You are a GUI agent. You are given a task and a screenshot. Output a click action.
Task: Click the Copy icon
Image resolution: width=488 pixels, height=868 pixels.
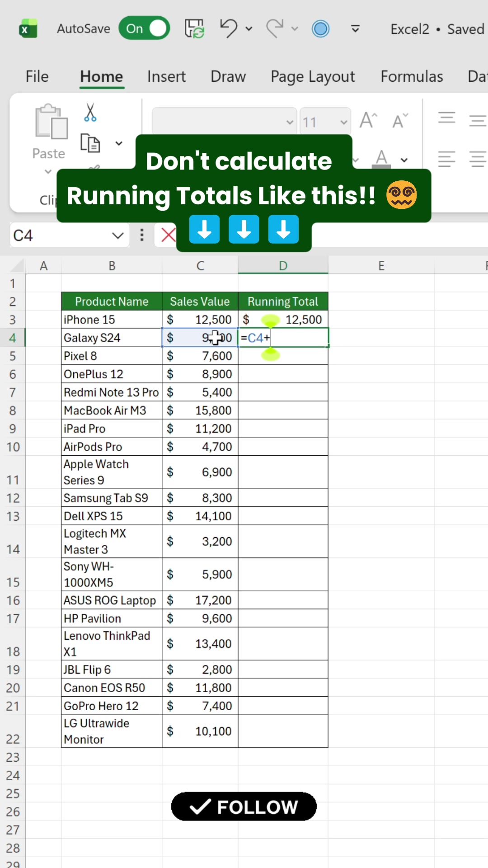[90, 143]
